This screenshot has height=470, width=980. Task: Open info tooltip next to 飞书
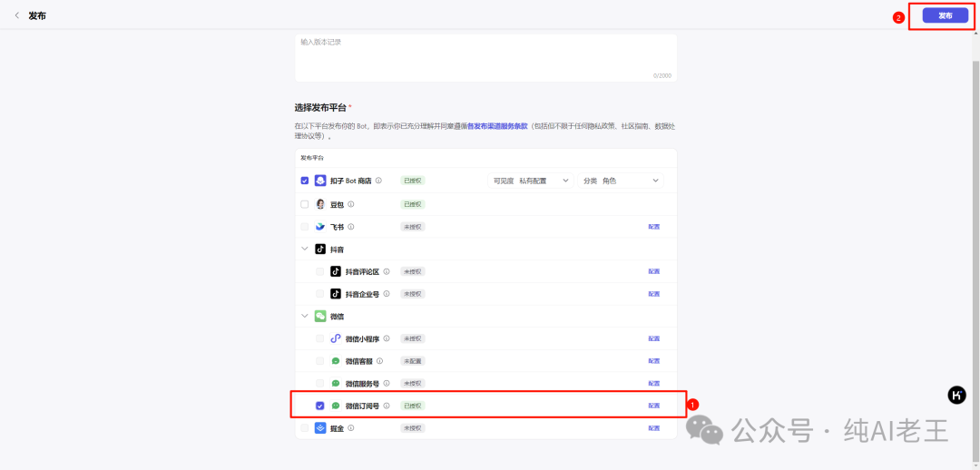pos(351,227)
